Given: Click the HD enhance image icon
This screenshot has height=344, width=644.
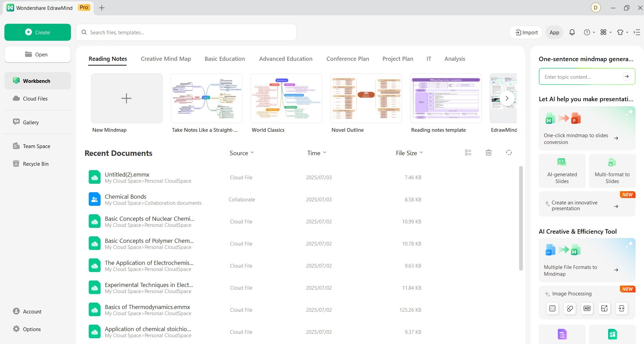Looking at the screenshot, I should (587, 308).
